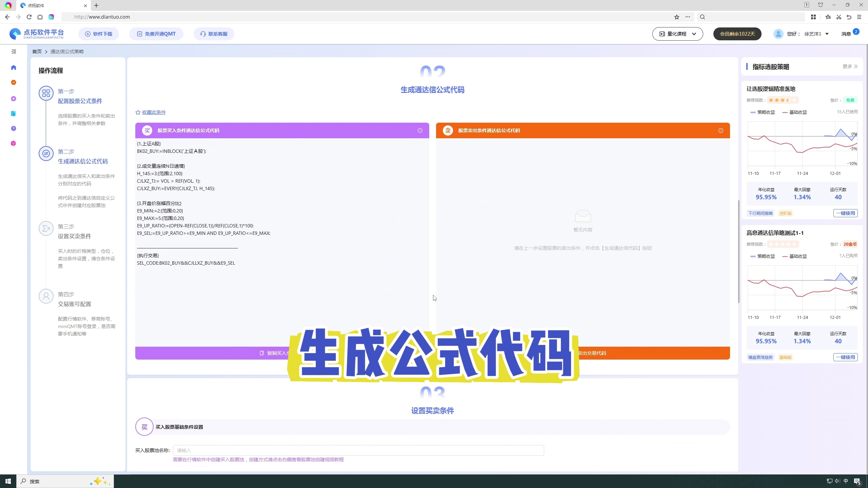Click the 一键使用 button on first strategy
This screenshot has width=868, height=488.
click(845, 213)
